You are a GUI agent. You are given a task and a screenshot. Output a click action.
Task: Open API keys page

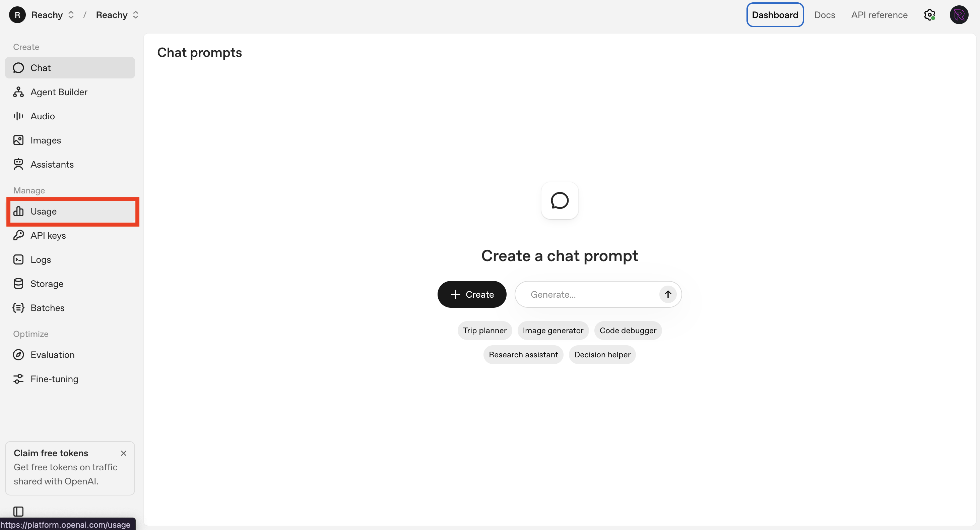(48, 236)
